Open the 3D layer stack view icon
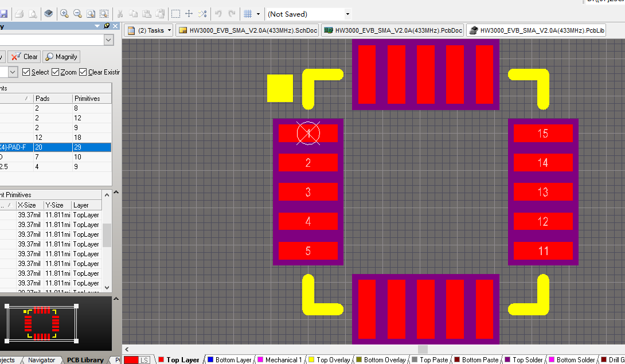 (49, 14)
